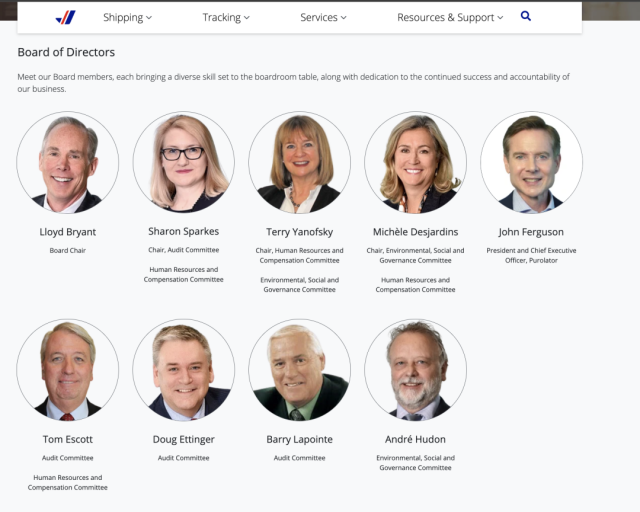Select Doug Ettinger's profile picture

tap(184, 370)
